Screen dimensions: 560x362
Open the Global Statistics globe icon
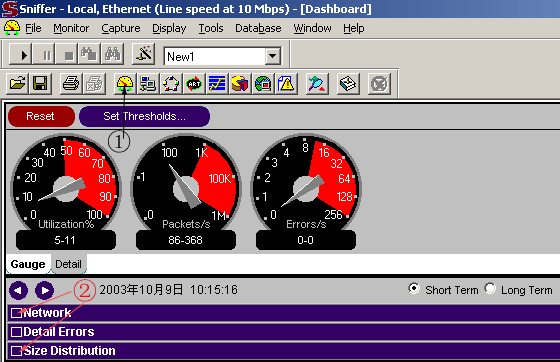pyautogui.click(x=263, y=84)
